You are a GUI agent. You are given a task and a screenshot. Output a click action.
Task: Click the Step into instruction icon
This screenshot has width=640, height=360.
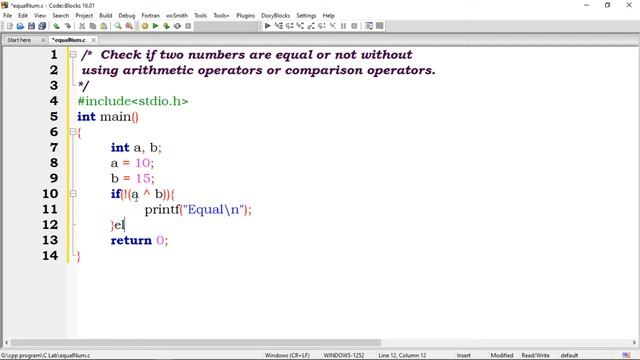coord(333,26)
